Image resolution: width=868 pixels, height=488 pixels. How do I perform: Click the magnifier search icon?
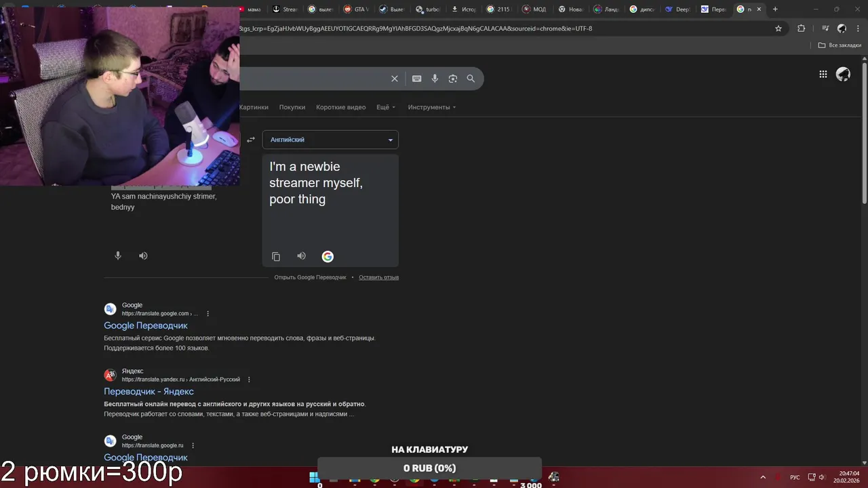coord(471,79)
